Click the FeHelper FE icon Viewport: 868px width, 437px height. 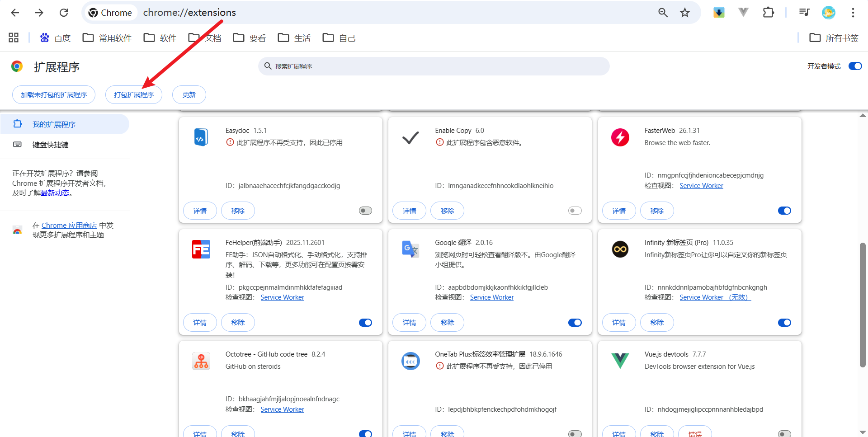point(201,249)
